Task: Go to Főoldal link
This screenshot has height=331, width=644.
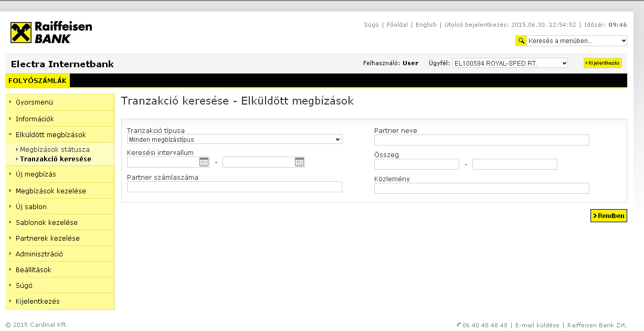Action: pos(397,25)
